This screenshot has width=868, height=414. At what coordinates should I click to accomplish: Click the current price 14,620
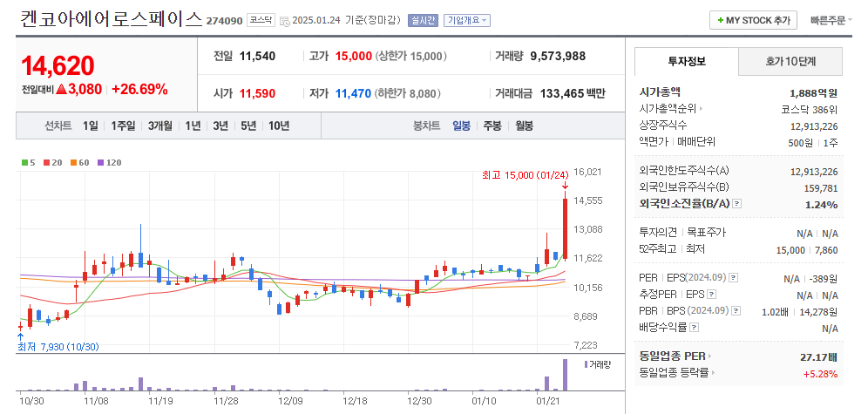(x=58, y=65)
